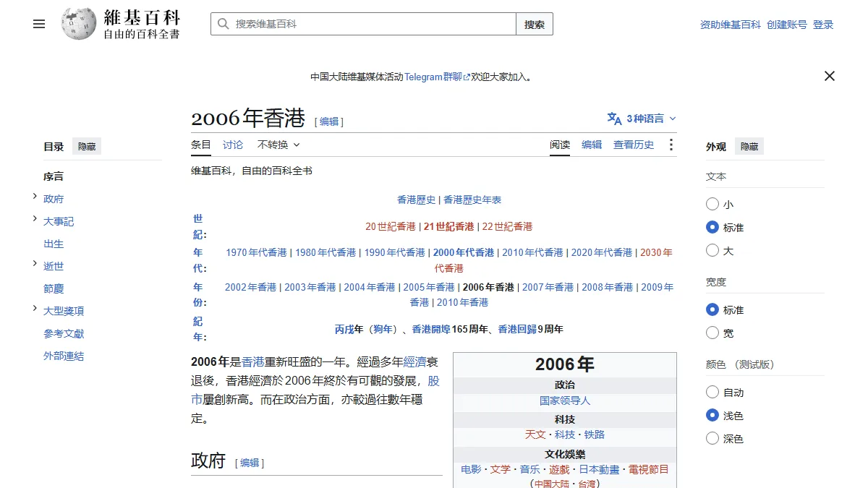
Task: Select 自动 color mode
Action: coord(712,393)
